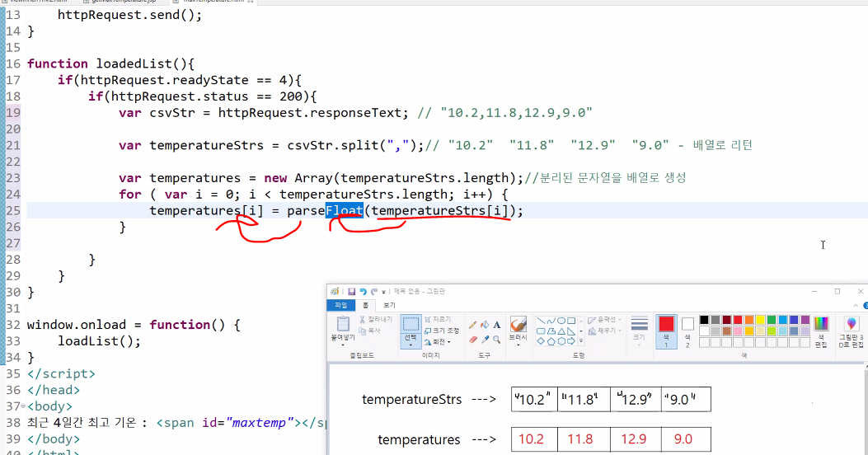Open the 크기 line thickness dropdown
Image resolution: width=868 pixels, height=455 pixels.
(639, 331)
